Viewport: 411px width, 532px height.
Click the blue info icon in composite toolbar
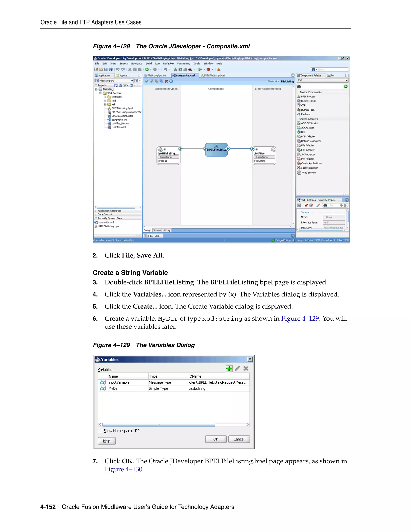point(171,81)
